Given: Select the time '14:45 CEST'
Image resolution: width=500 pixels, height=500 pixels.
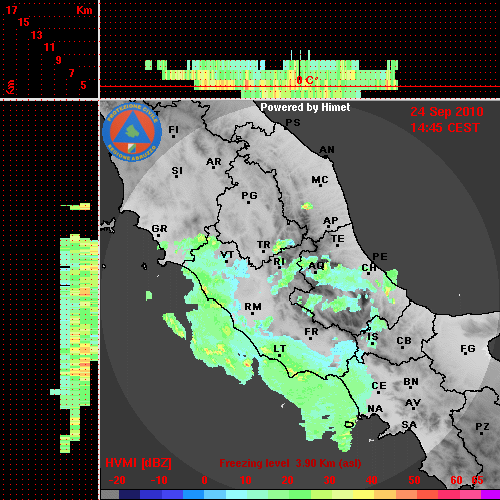Looking at the screenshot, I should tap(445, 128).
